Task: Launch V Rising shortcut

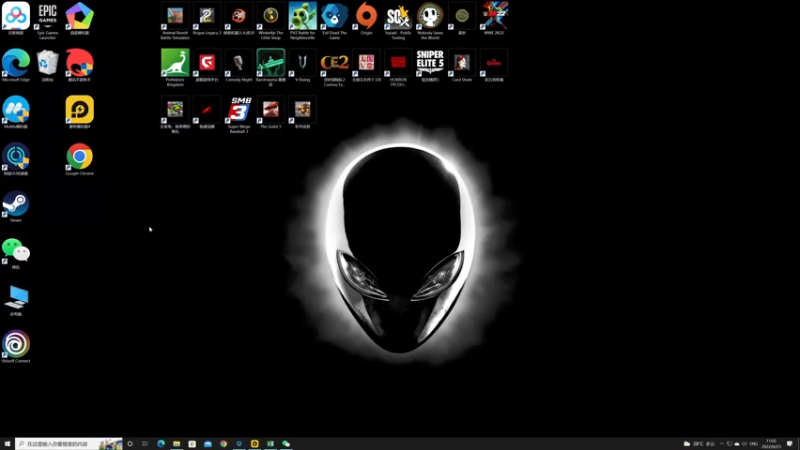Action: [303, 65]
